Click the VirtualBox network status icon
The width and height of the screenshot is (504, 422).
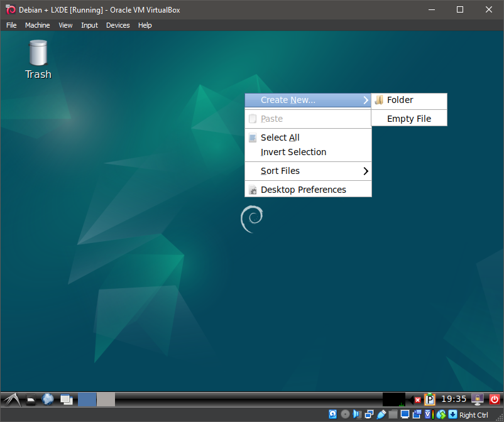[369, 414]
